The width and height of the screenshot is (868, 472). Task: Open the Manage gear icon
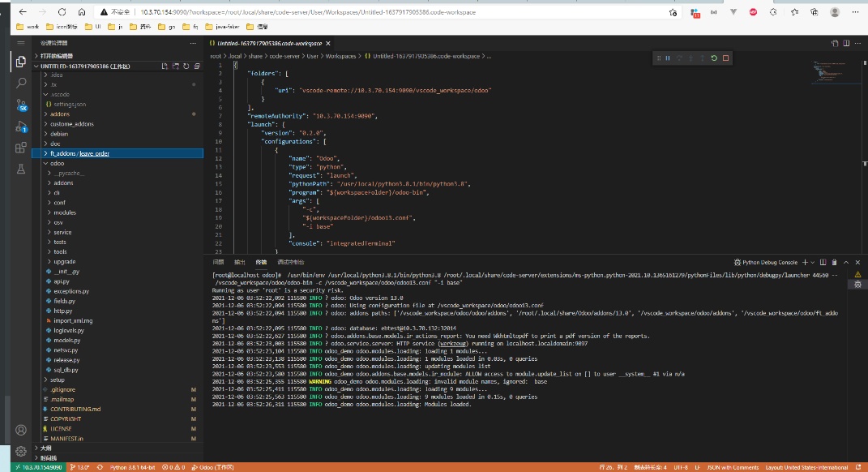[21, 451]
